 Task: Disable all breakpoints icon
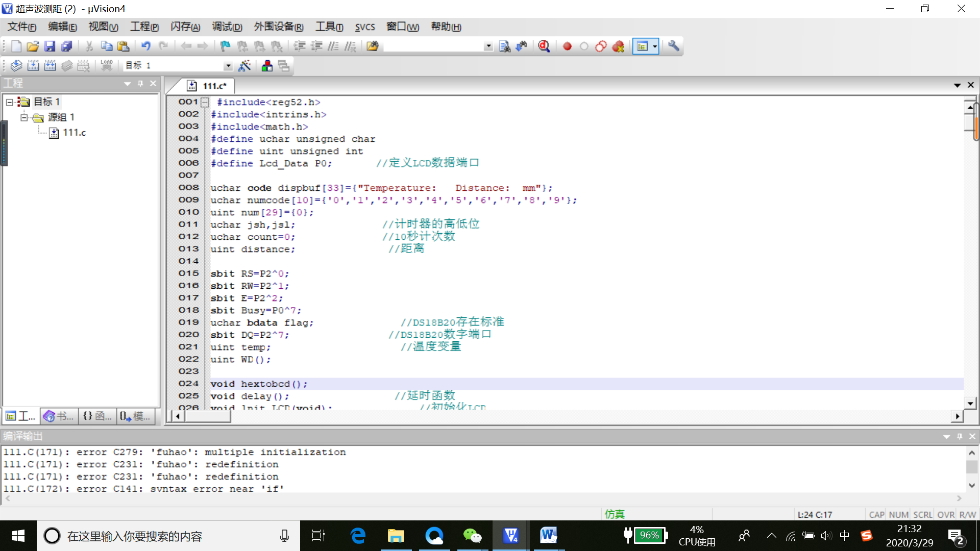[x=601, y=46]
